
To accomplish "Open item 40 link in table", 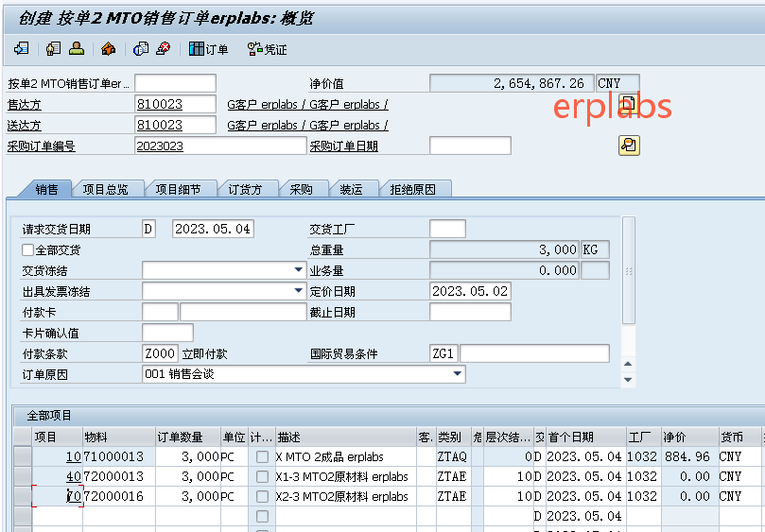I will point(73,476).
